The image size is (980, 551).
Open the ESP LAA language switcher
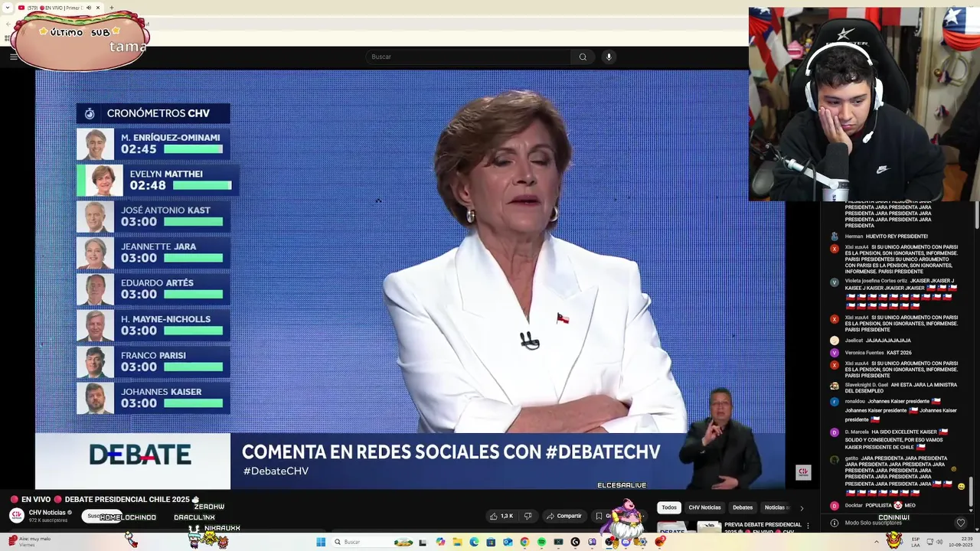[916, 542]
